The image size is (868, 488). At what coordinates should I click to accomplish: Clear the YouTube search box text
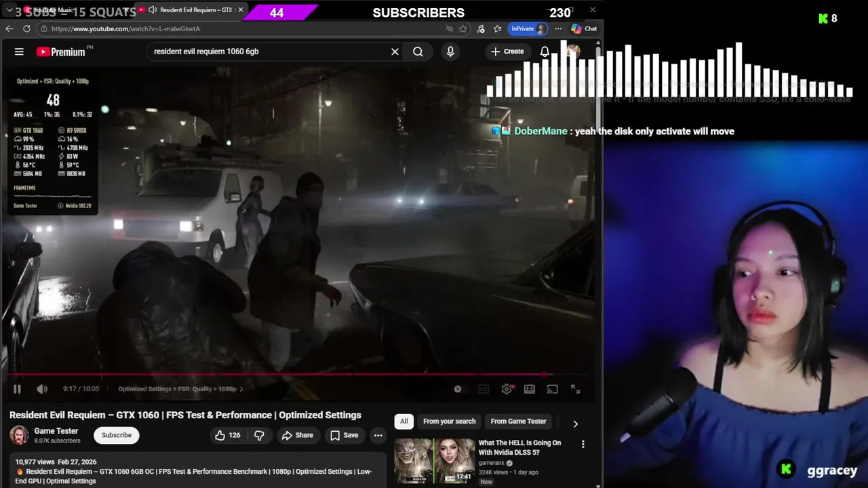(x=395, y=52)
